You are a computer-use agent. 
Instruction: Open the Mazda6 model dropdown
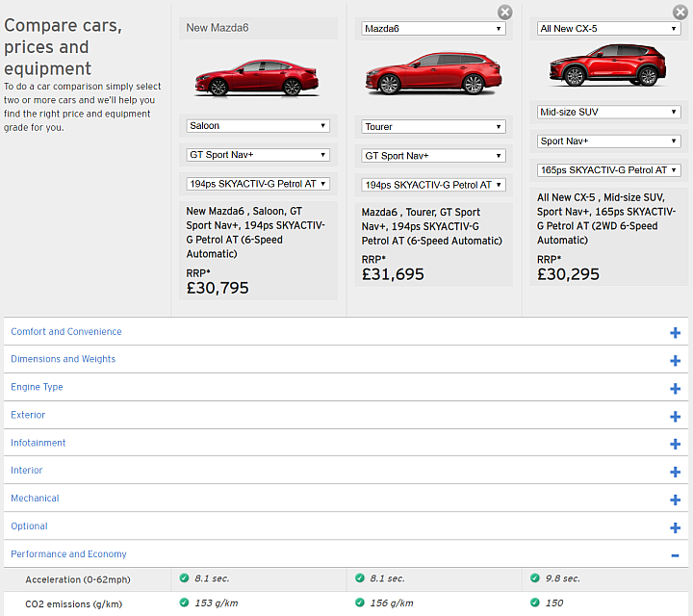(433, 29)
